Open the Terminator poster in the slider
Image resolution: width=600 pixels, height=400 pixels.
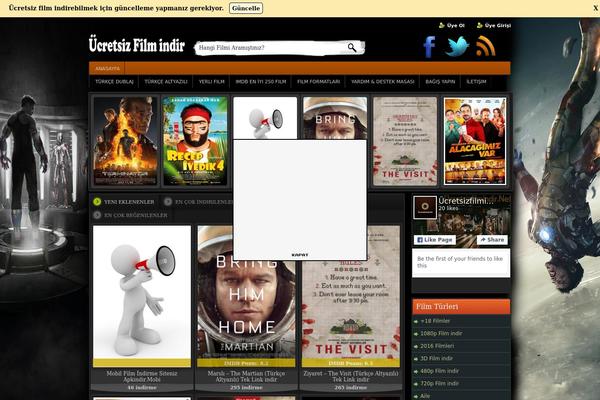[x=126, y=141]
